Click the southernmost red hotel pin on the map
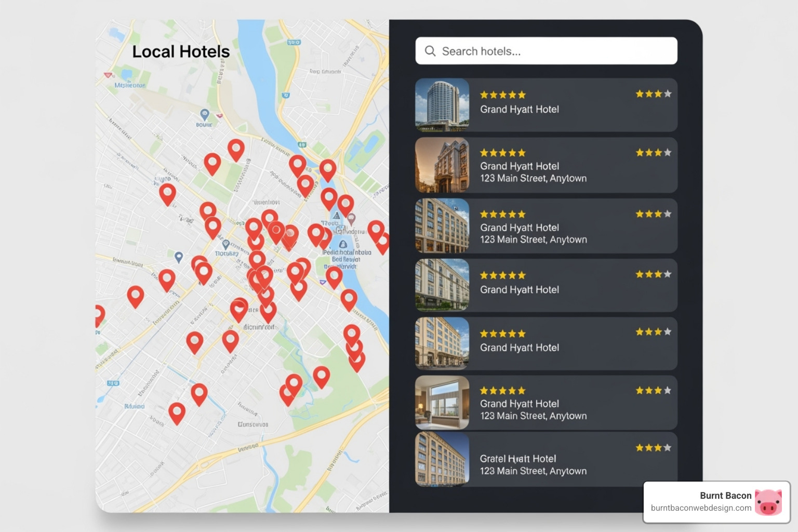 (177, 413)
